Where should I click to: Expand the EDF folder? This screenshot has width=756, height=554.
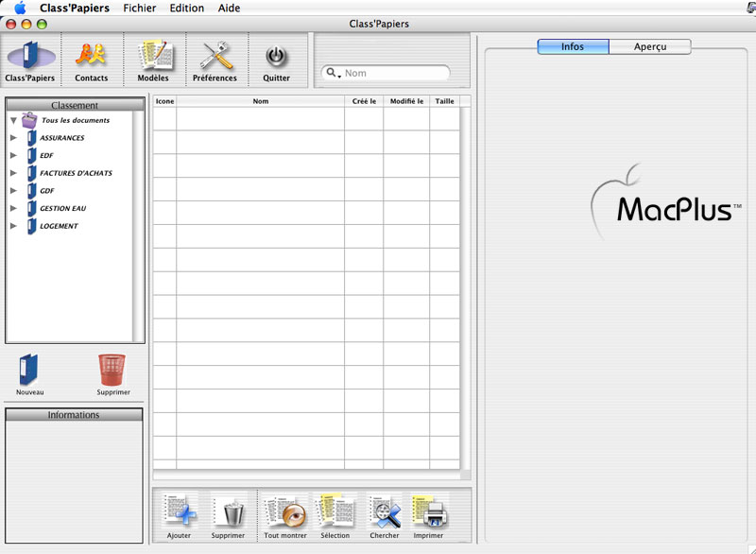[x=13, y=155]
